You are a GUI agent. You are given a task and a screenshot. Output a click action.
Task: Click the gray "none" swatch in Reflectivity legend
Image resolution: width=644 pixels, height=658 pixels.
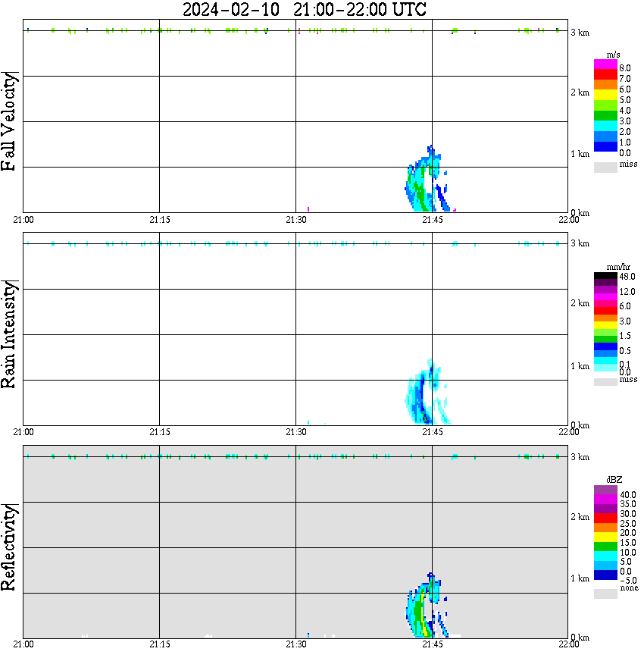coord(605,594)
